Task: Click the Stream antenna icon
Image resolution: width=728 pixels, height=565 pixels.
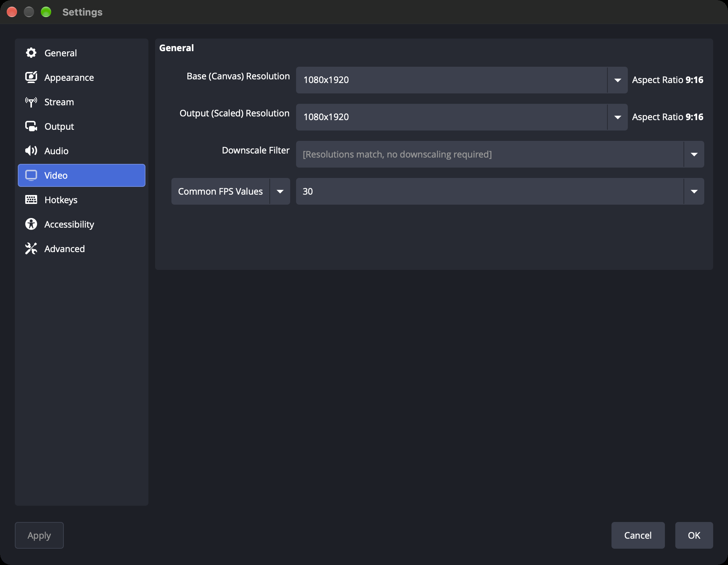Action: (31, 102)
